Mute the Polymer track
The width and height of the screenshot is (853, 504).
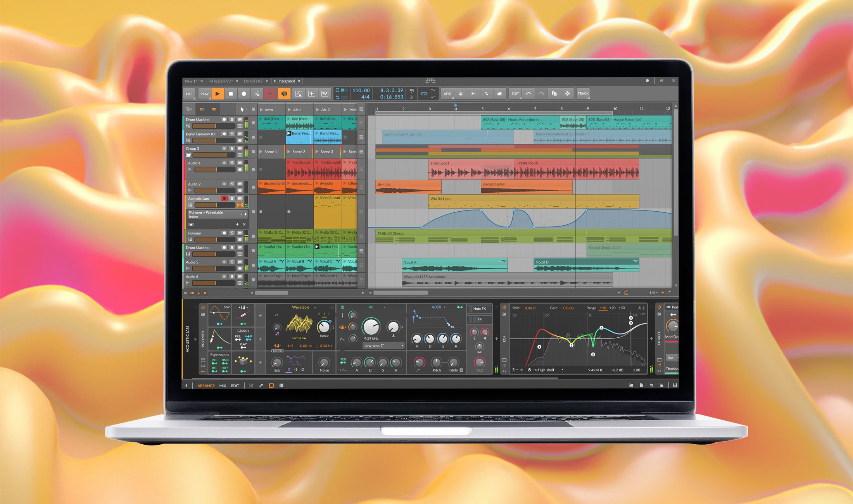coord(240,233)
